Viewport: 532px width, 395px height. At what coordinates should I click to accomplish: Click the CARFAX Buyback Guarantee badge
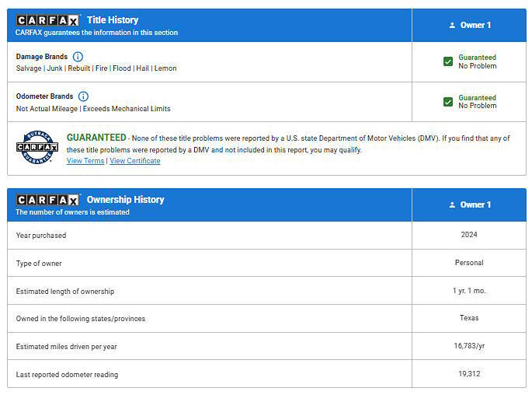coord(37,148)
